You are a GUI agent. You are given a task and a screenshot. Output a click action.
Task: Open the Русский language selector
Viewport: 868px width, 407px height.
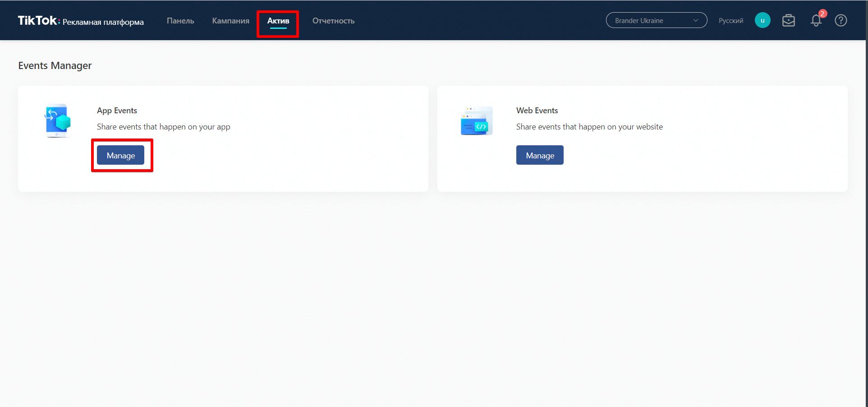click(x=730, y=21)
